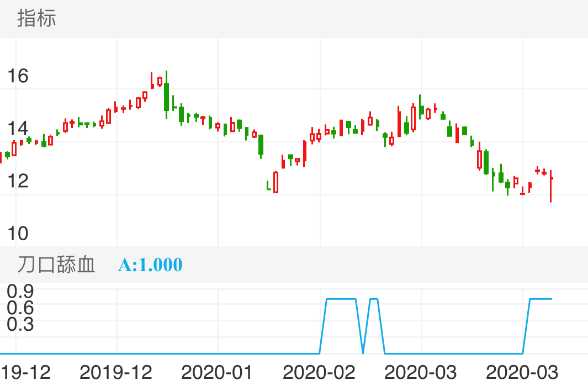Click the 14 price axis label
This screenshot has width=588, height=391.
coord(18,129)
